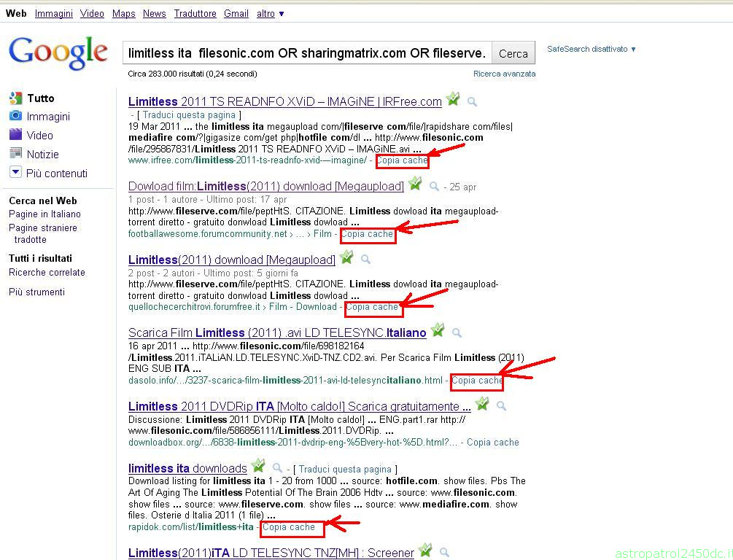Click Traduci questa pagina under IRFree result
This screenshot has height=560, width=733.
pos(190,115)
